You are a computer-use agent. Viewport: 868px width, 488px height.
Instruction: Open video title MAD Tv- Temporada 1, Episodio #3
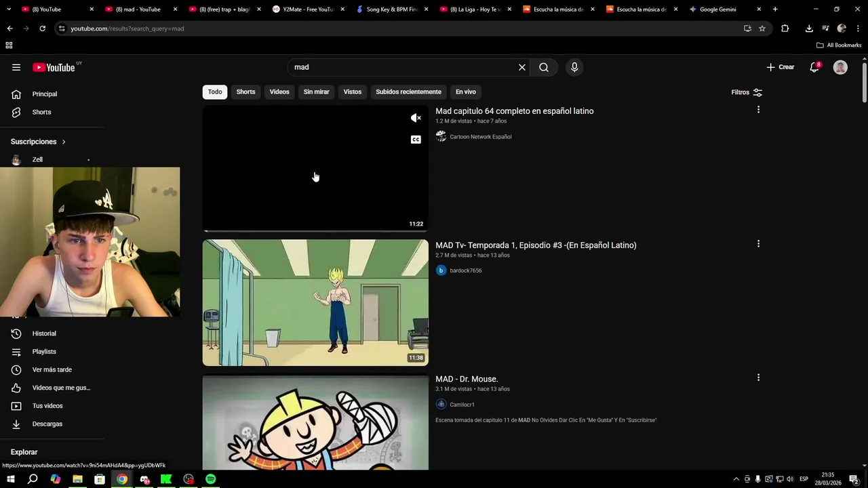point(536,245)
